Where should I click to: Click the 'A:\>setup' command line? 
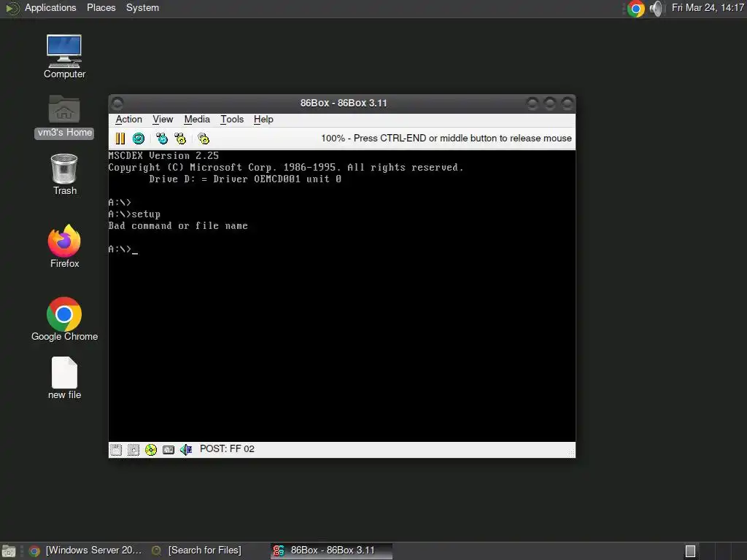pyautogui.click(x=134, y=214)
